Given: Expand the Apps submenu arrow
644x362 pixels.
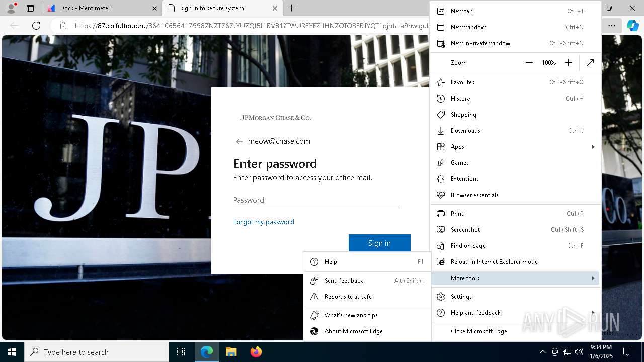Looking at the screenshot, I should point(593,147).
